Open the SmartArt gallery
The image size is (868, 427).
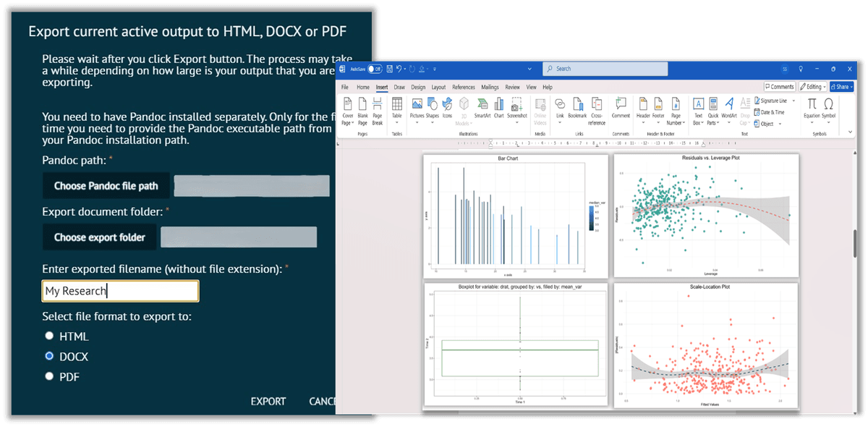(482, 109)
